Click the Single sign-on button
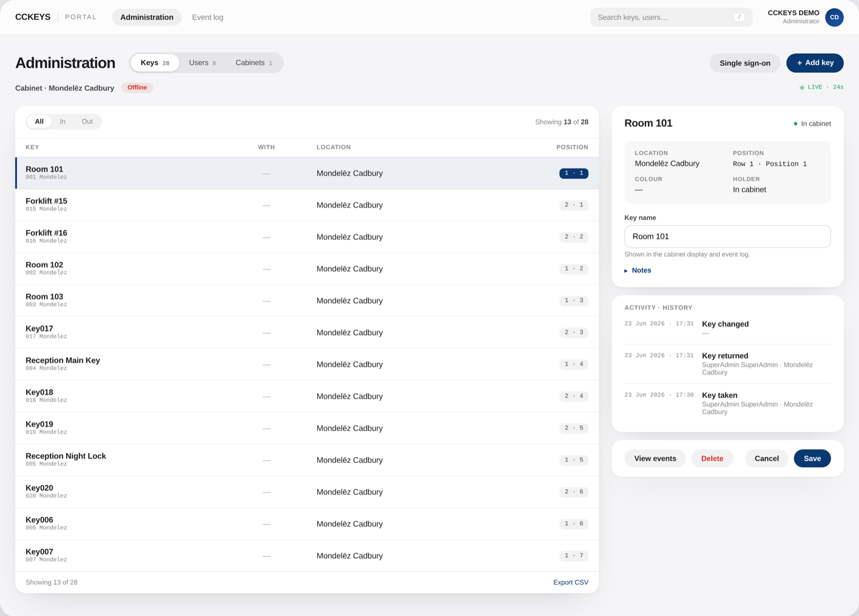859x616 pixels. coord(745,63)
